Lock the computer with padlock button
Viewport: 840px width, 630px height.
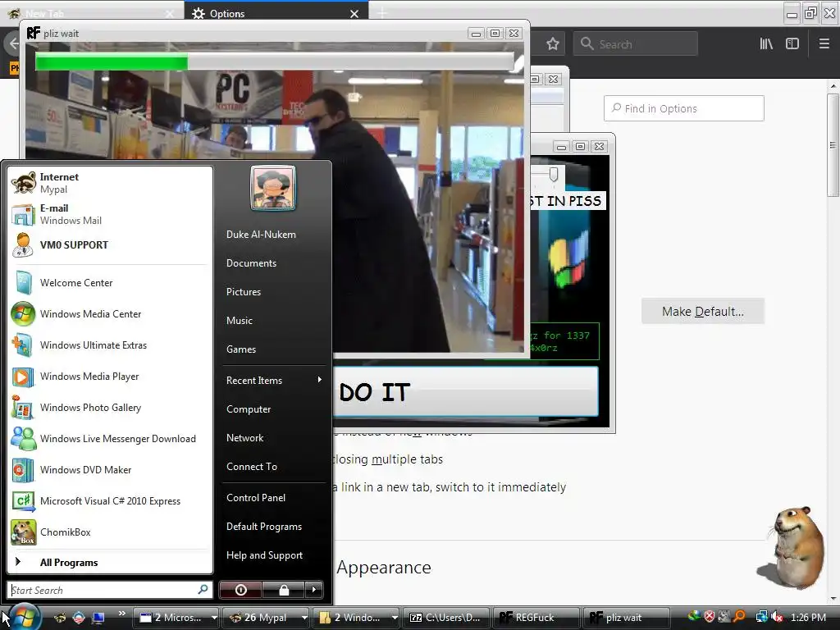click(x=283, y=590)
